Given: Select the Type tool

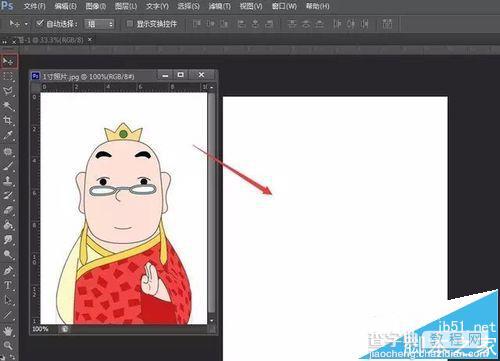Looking at the screenshot, I should (8, 285).
